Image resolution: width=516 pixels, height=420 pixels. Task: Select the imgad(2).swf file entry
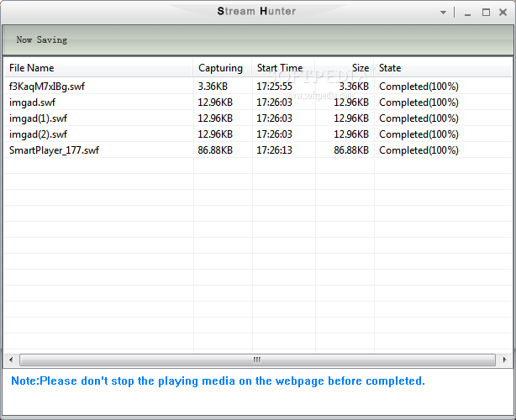pyautogui.click(x=38, y=134)
